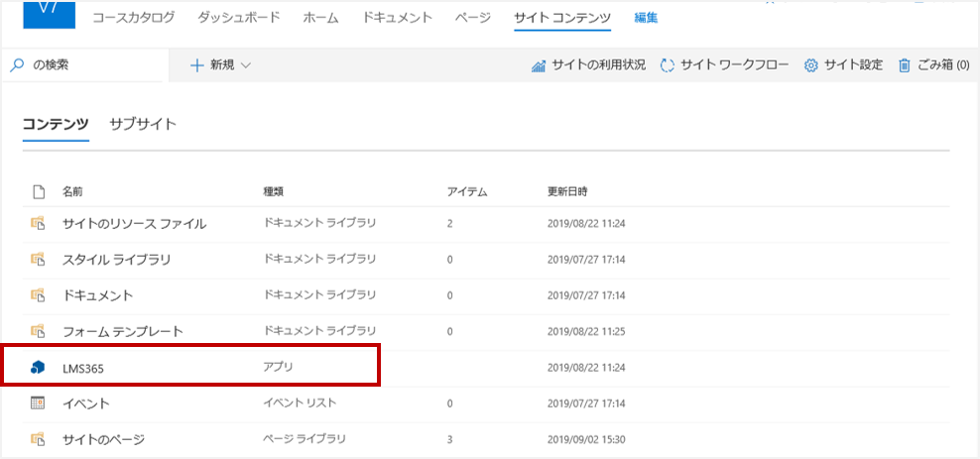
Task: Sort by the 名前 column header
Action: pyautogui.click(x=73, y=190)
